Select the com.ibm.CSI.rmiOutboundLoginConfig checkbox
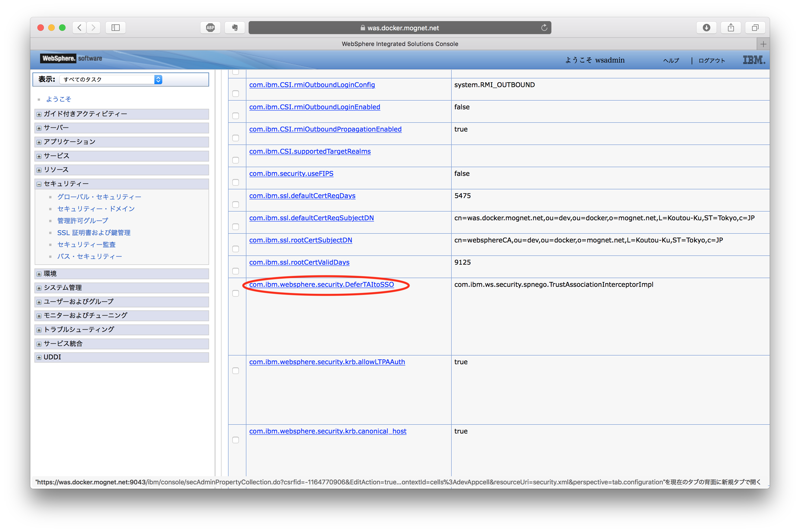 click(236, 94)
